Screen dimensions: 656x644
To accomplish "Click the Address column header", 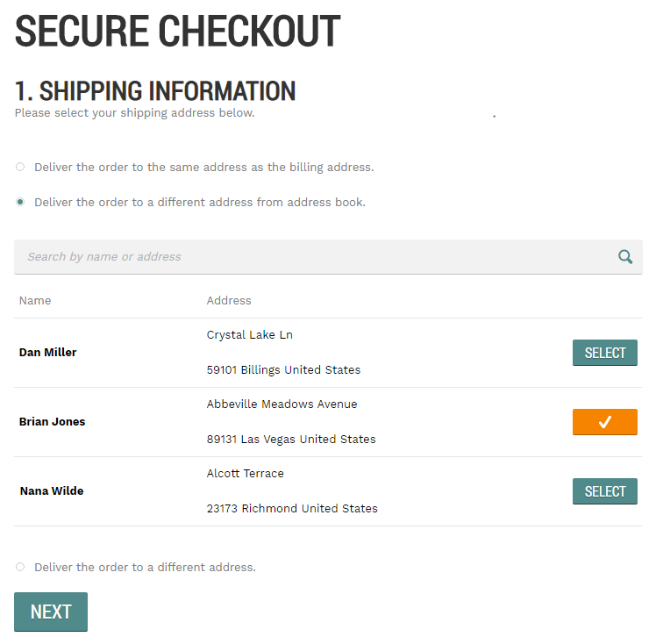I will coord(229,300).
